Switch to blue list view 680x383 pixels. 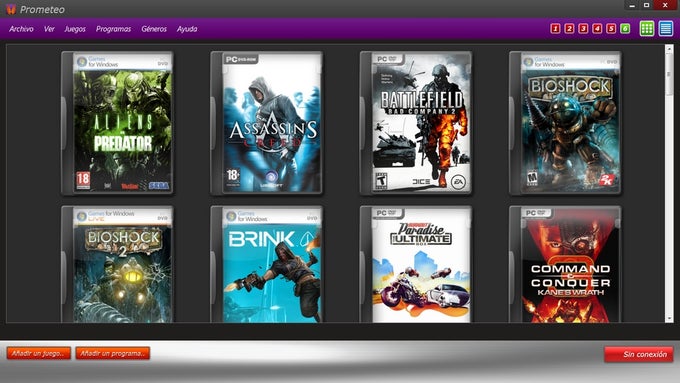(x=666, y=29)
